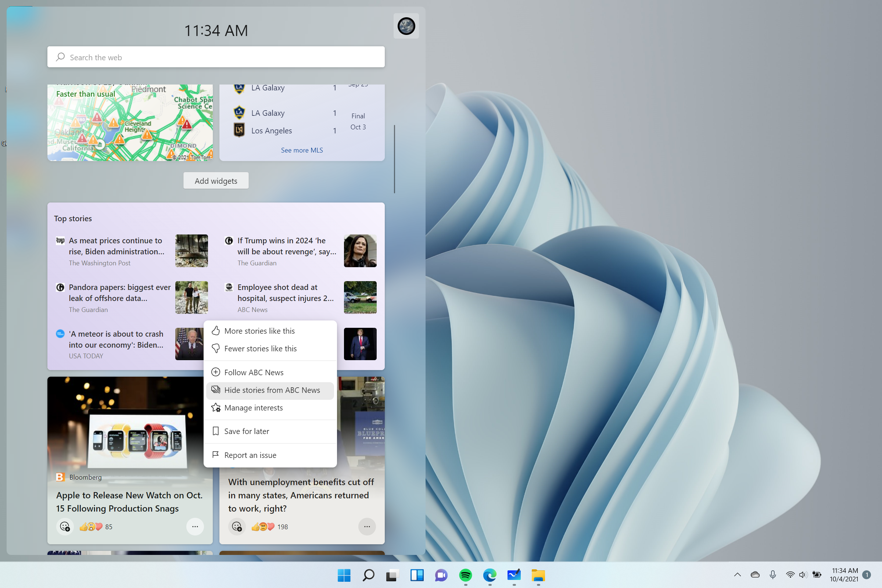The height and width of the screenshot is (588, 882).
Task: Open the notification count badge
Action: click(x=867, y=574)
